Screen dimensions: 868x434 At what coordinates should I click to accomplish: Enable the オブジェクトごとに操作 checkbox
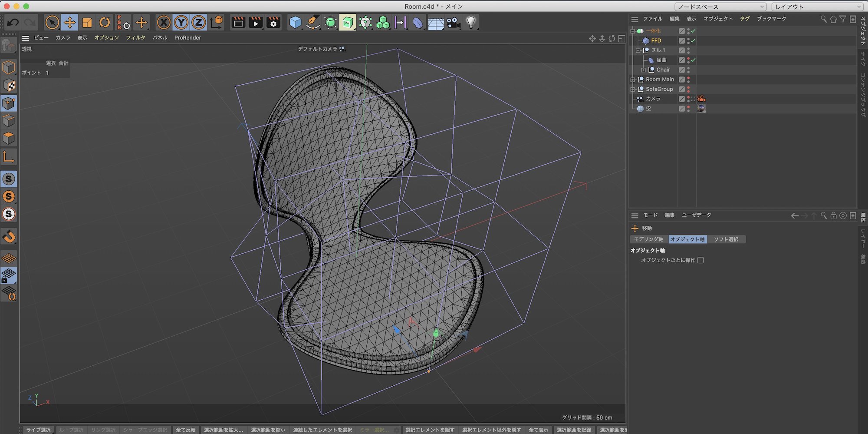(700, 260)
